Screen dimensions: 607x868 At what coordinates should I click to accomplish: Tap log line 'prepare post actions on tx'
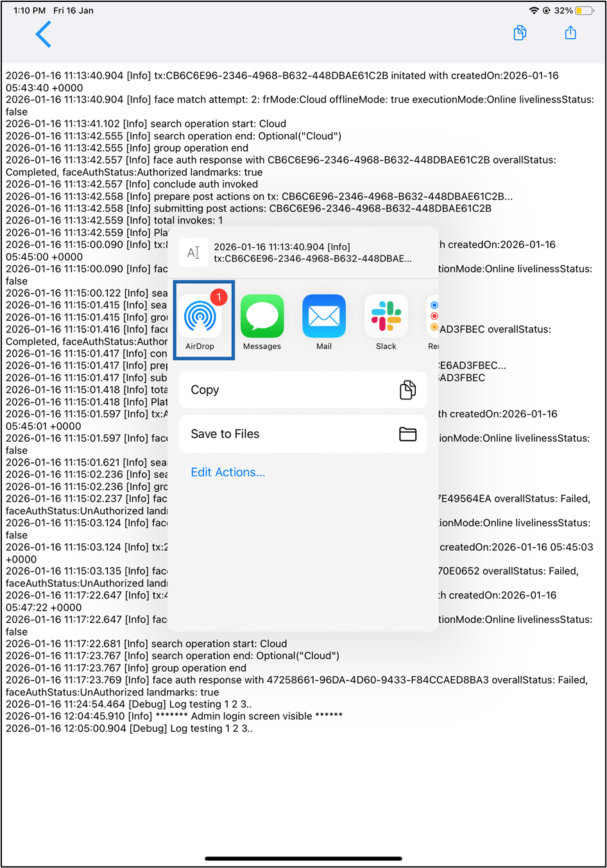pos(259,196)
